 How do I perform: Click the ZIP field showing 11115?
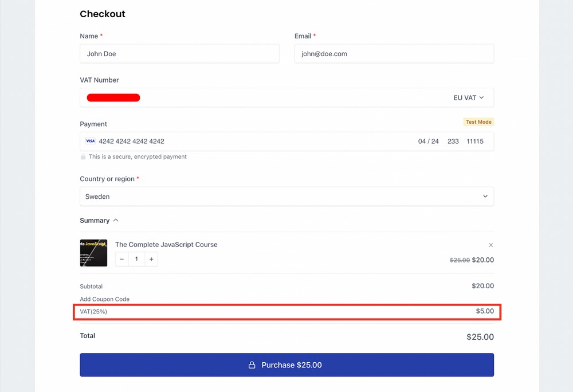(475, 141)
